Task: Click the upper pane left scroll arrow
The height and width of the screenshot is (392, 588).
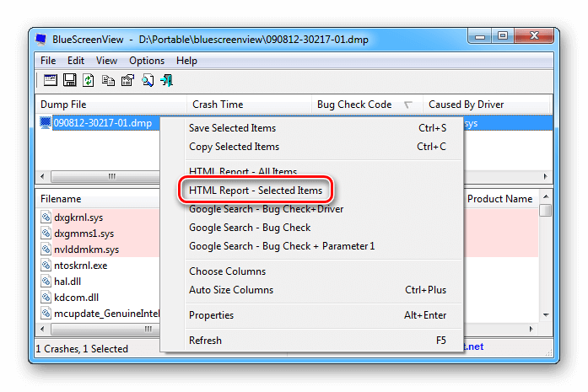Action: 42,176
